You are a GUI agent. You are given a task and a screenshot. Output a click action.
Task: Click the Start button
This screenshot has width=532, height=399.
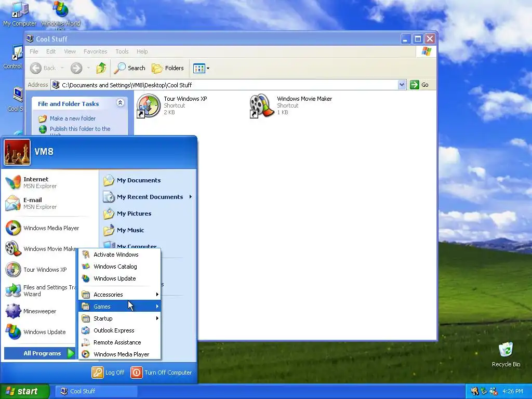(x=24, y=391)
